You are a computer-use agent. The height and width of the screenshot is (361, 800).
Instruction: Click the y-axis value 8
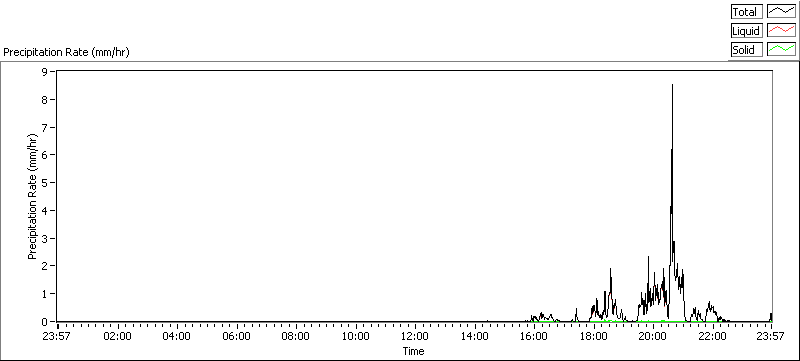click(44, 99)
